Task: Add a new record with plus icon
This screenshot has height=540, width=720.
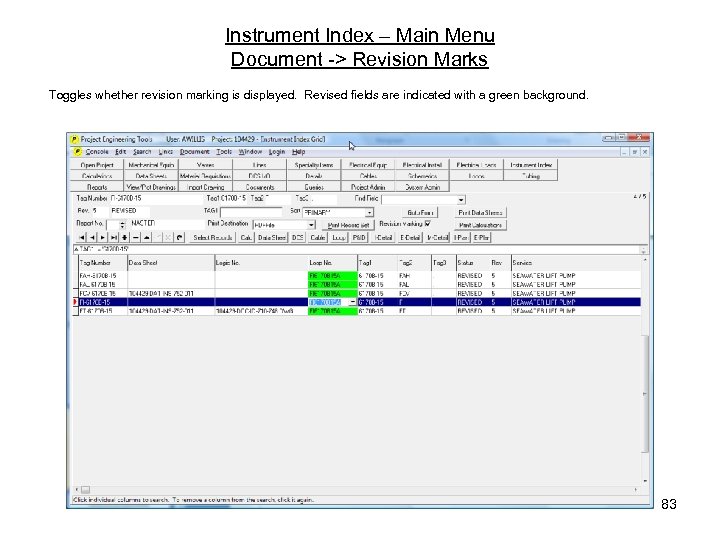Action: [x=124, y=237]
